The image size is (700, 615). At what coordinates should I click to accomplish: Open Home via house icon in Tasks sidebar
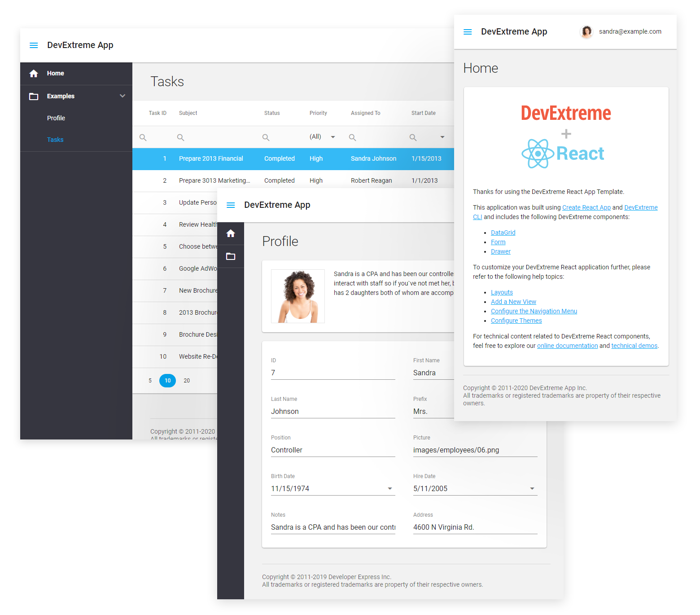point(34,73)
